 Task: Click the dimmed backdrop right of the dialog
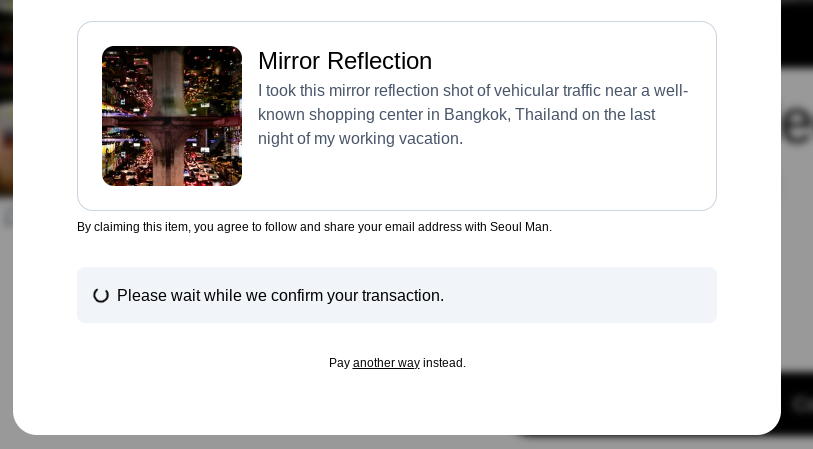797,250
